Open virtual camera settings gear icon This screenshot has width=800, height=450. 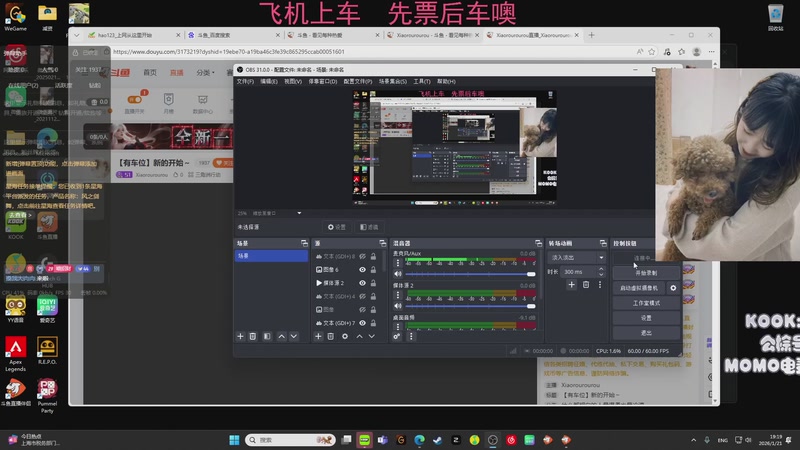point(673,288)
